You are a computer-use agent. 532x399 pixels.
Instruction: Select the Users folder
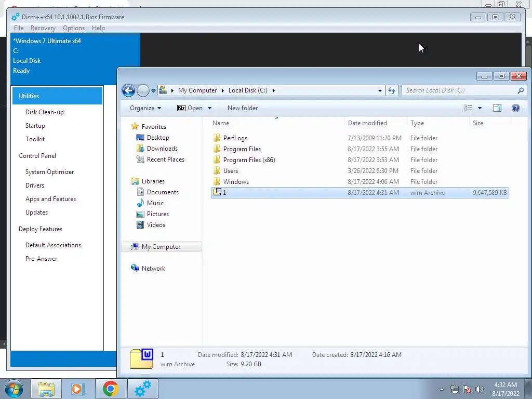pos(360,170)
